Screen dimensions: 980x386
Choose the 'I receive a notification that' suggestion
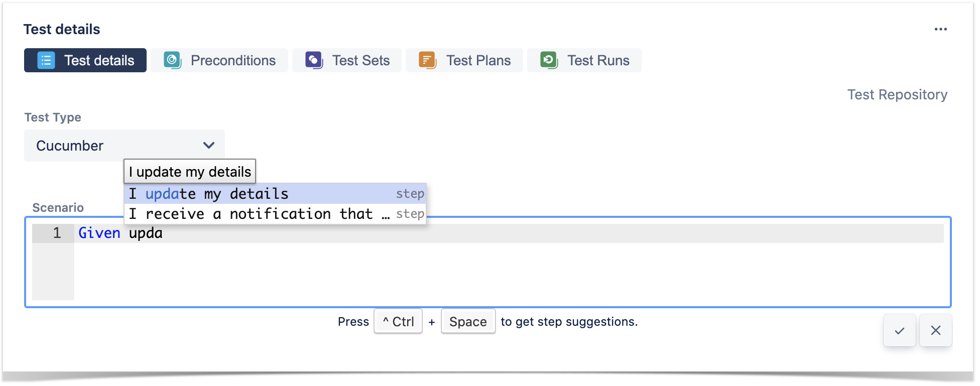click(275, 214)
